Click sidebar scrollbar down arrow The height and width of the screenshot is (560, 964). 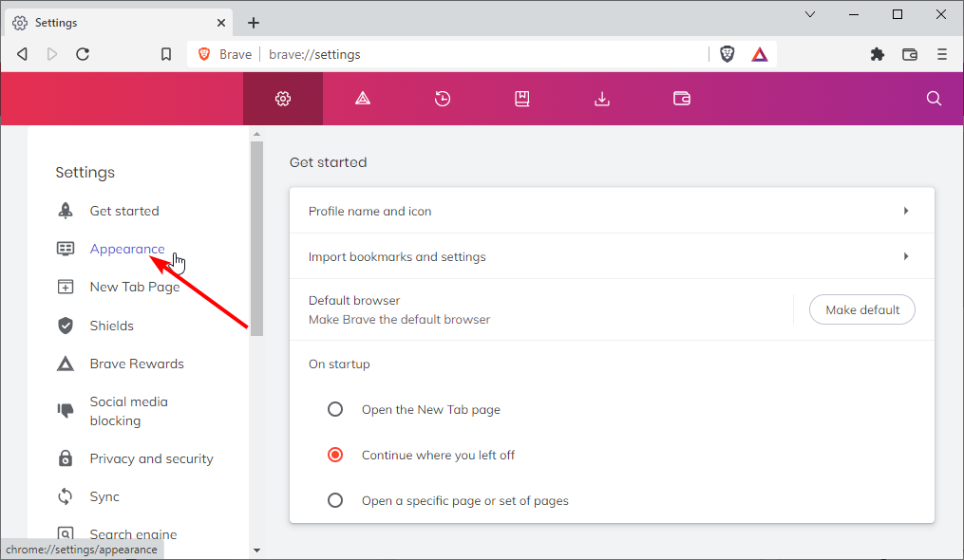pyautogui.click(x=257, y=551)
